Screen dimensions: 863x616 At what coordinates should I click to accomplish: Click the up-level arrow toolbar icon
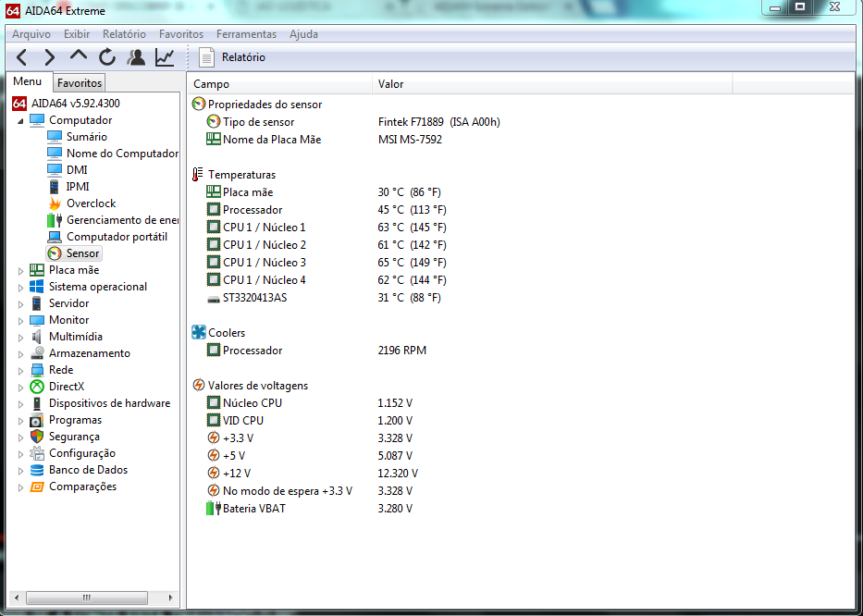(79, 55)
